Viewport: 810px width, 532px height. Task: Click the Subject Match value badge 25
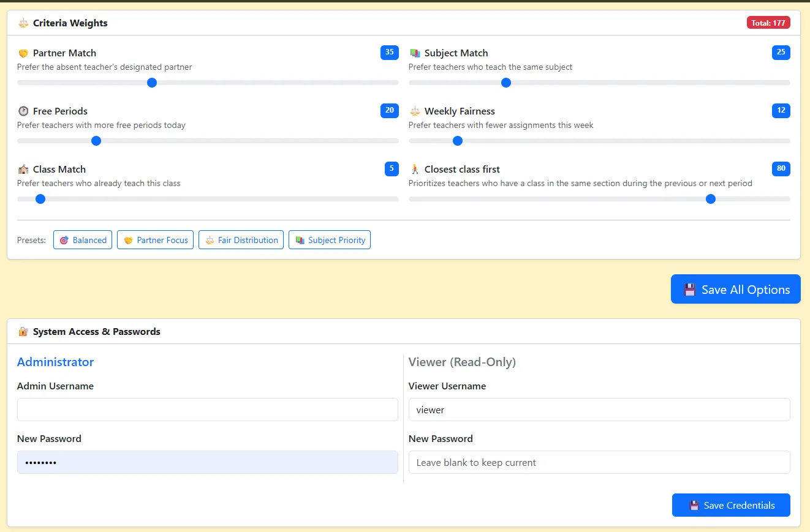click(781, 53)
